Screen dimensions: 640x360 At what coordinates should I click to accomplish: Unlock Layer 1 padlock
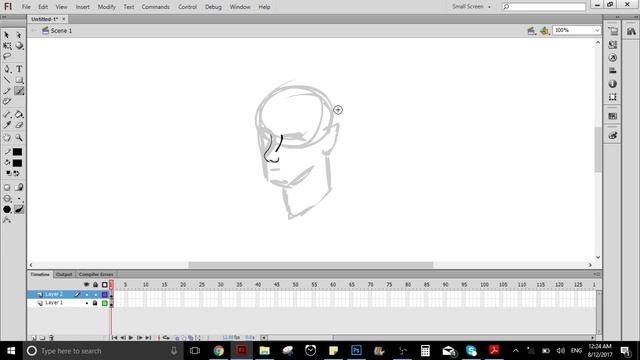coord(95,303)
